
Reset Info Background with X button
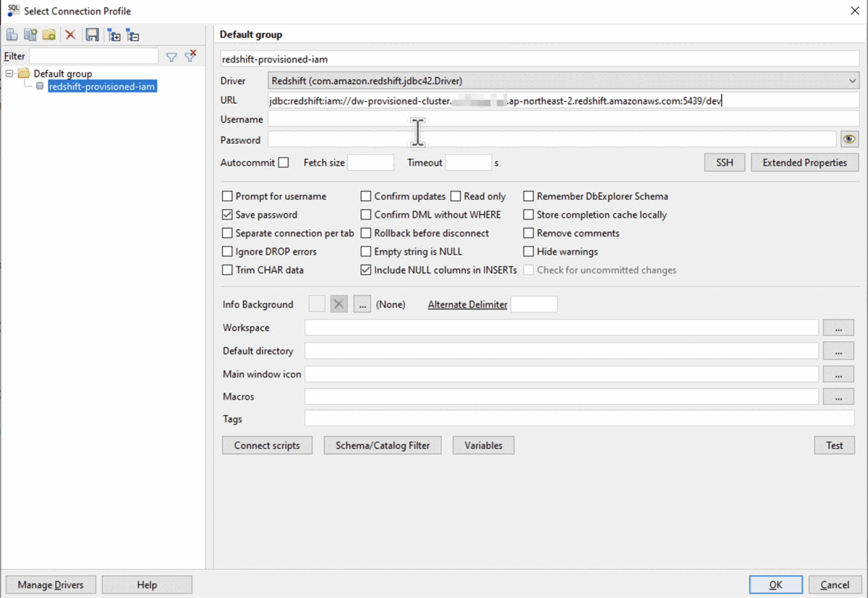[339, 304]
